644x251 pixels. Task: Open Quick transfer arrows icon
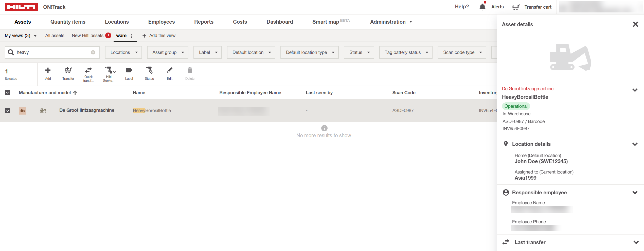coord(88,70)
